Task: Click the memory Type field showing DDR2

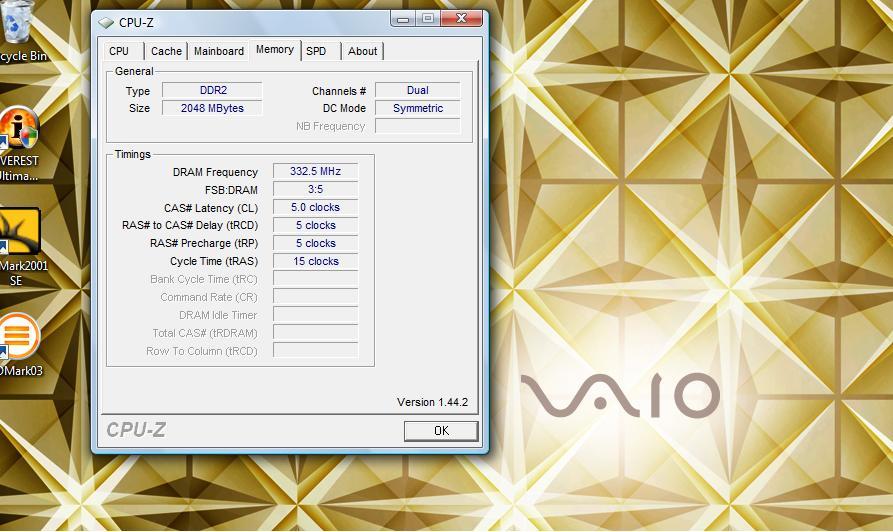Action: pos(212,90)
